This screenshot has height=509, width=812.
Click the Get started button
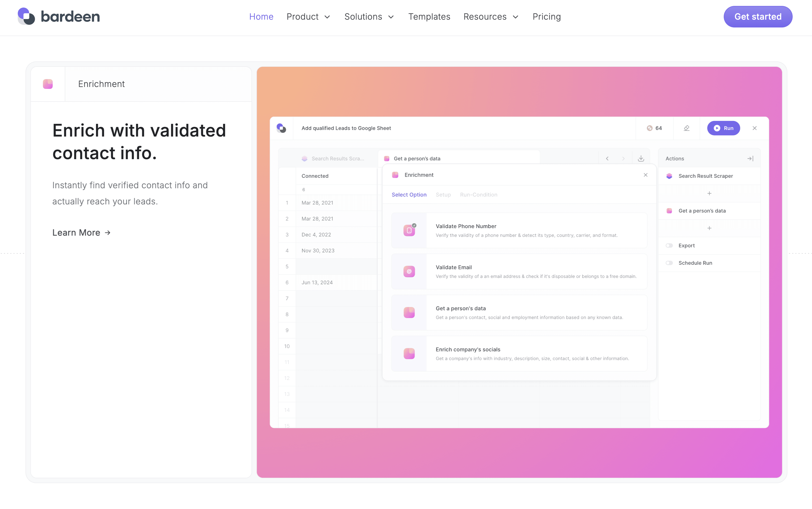coord(758,16)
